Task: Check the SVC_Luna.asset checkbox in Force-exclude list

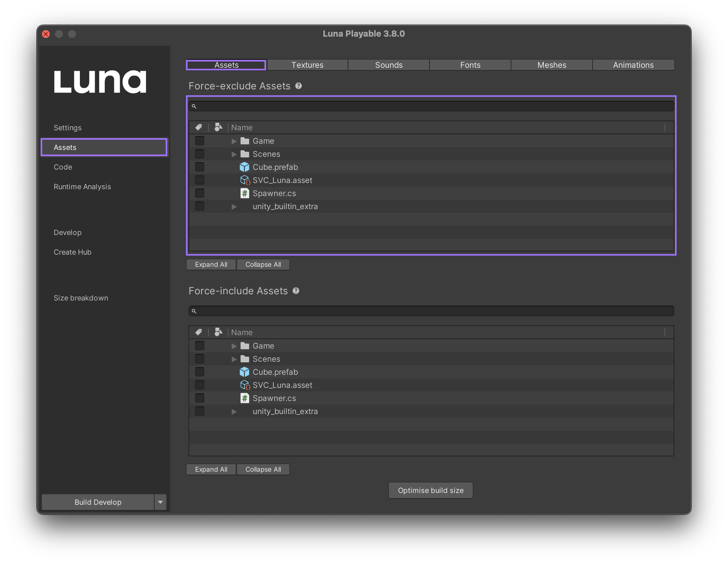Action: tap(200, 180)
